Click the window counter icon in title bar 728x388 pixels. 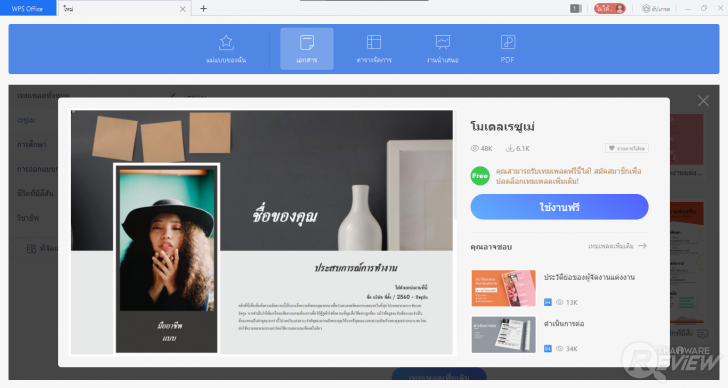pyautogui.click(x=576, y=8)
